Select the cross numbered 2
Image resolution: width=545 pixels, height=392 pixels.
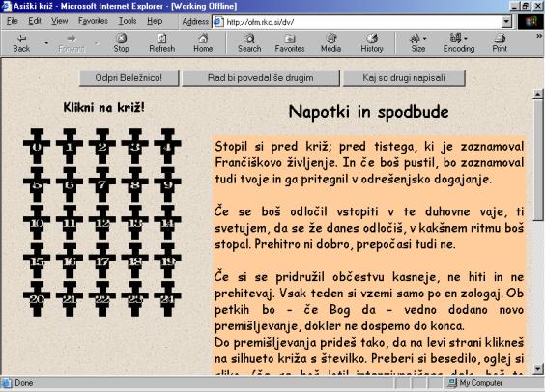[x=102, y=146]
